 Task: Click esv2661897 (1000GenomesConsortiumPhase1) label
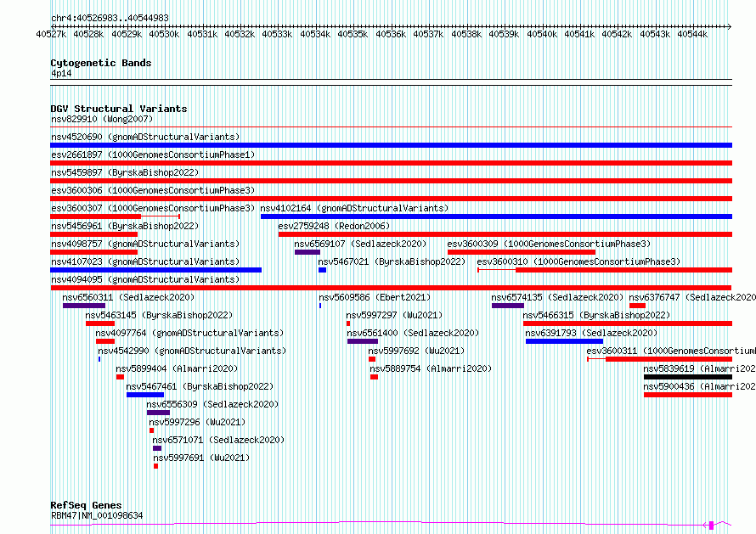pyautogui.click(x=153, y=155)
